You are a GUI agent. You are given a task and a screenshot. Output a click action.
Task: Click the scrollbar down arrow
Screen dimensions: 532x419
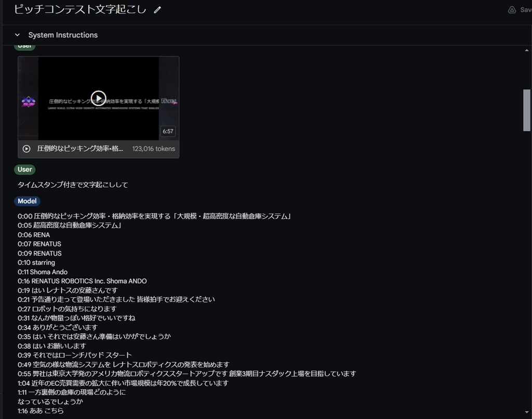point(527,412)
